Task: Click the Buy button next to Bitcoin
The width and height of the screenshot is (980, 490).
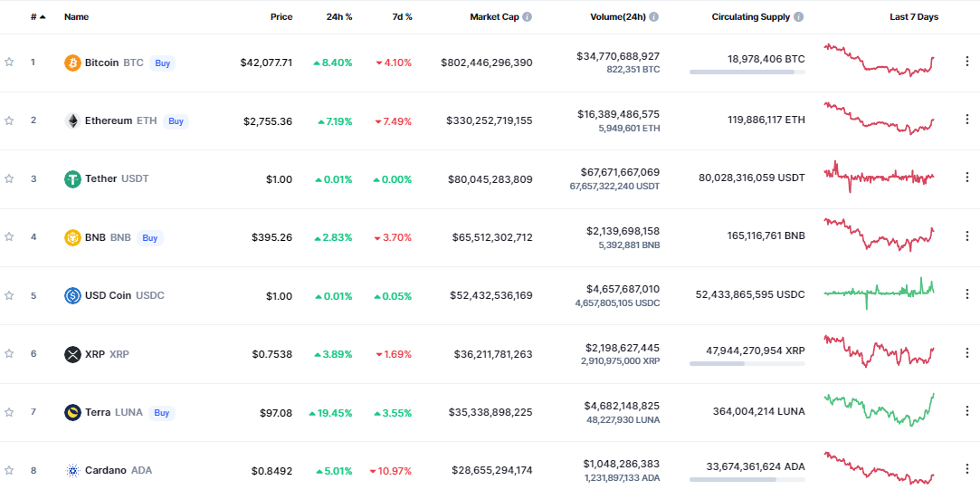Action: point(163,62)
